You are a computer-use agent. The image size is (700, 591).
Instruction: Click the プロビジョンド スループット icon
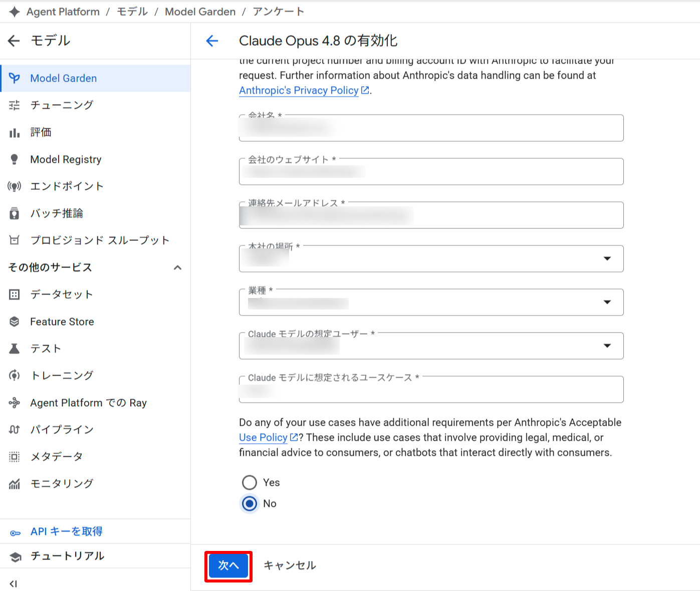point(15,240)
